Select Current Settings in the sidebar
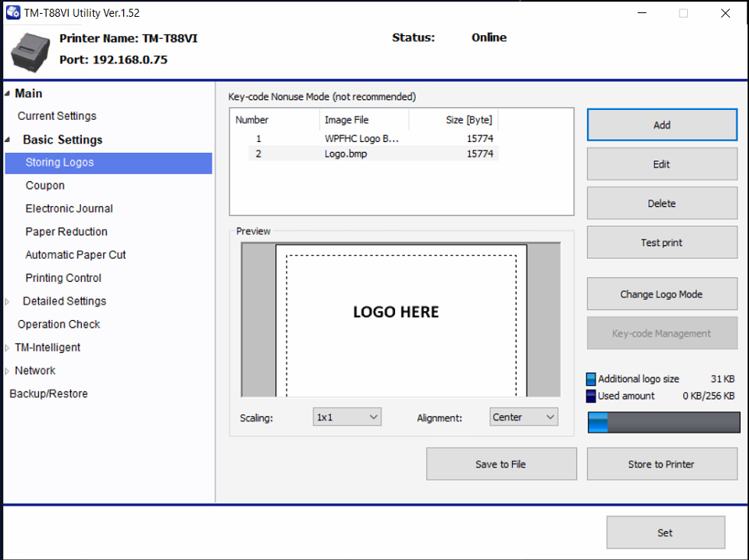The height and width of the screenshot is (560, 749). pyautogui.click(x=57, y=116)
